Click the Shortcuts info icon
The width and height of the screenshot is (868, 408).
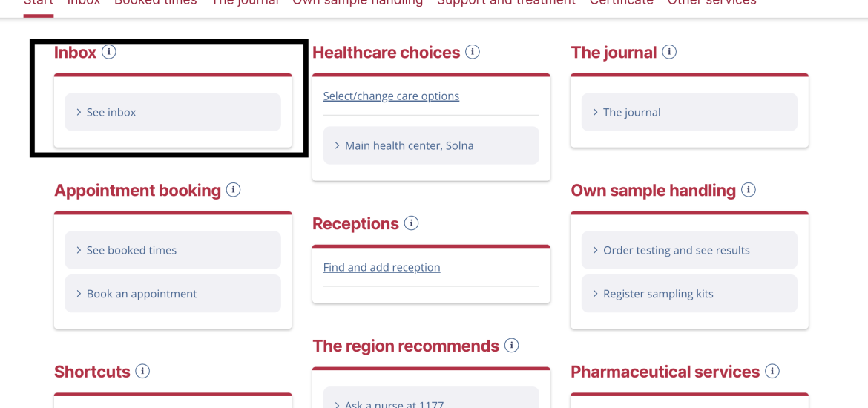click(143, 371)
